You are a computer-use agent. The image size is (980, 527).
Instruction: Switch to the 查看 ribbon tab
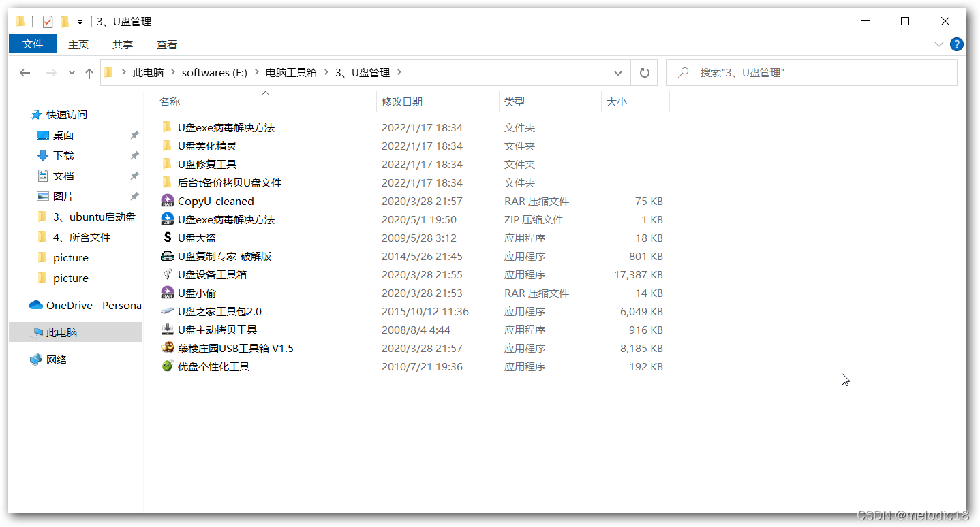coord(167,44)
